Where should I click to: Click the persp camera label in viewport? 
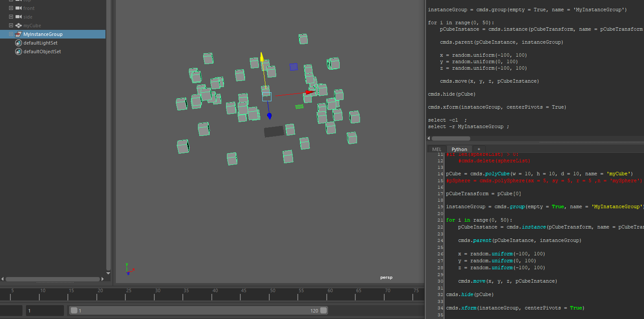tap(386, 277)
